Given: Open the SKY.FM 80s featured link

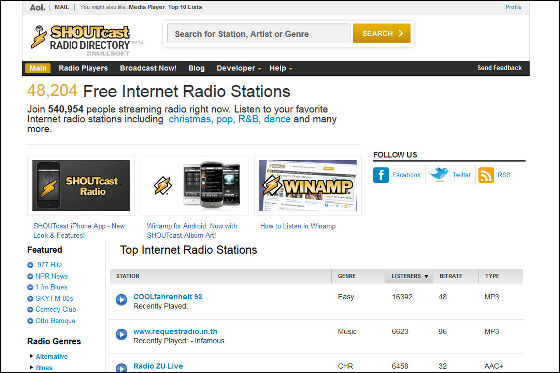Looking at the screenshot, I should click(54, 298).
